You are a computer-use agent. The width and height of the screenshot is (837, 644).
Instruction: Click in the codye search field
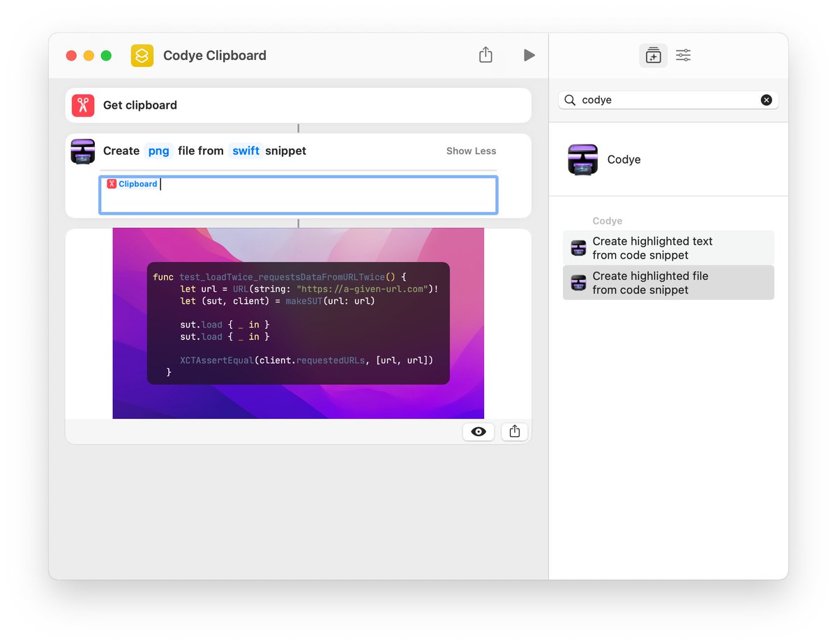click(668, 100)
